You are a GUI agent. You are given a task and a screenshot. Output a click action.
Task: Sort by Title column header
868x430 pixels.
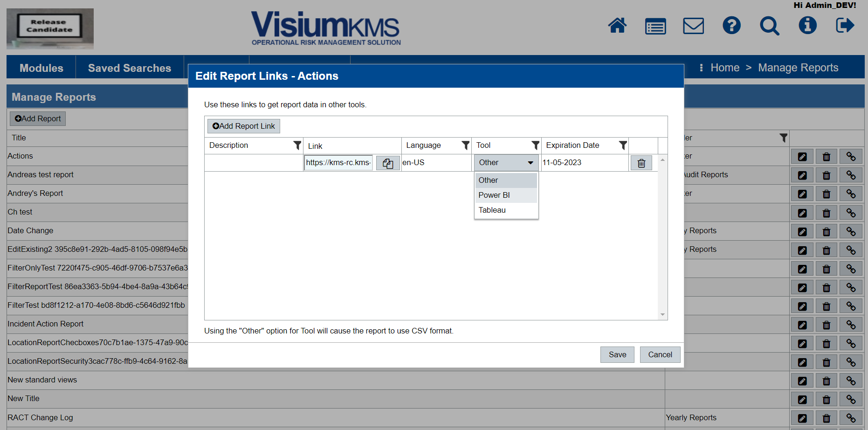click(19, 138)
